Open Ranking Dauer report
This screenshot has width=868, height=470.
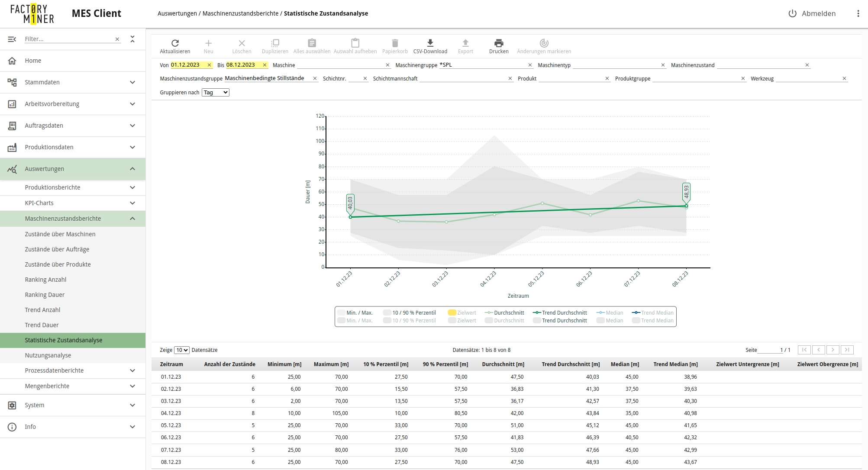click(x=45, y=295)
